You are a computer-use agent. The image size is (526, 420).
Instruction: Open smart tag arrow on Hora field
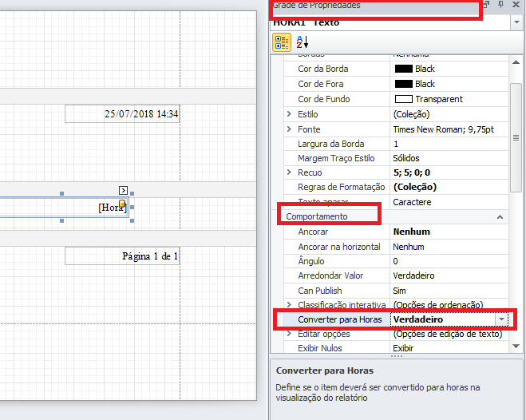point(123,191)
